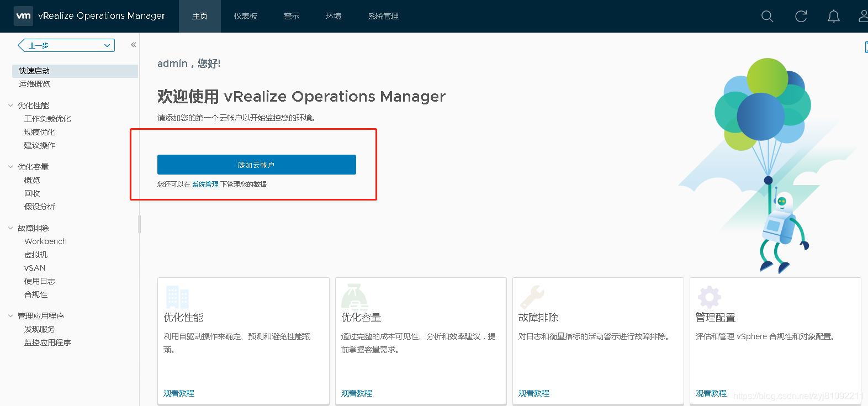Click the 管理配置 gear icon
This screenshot has width=868, height=406.
(709, 297)
